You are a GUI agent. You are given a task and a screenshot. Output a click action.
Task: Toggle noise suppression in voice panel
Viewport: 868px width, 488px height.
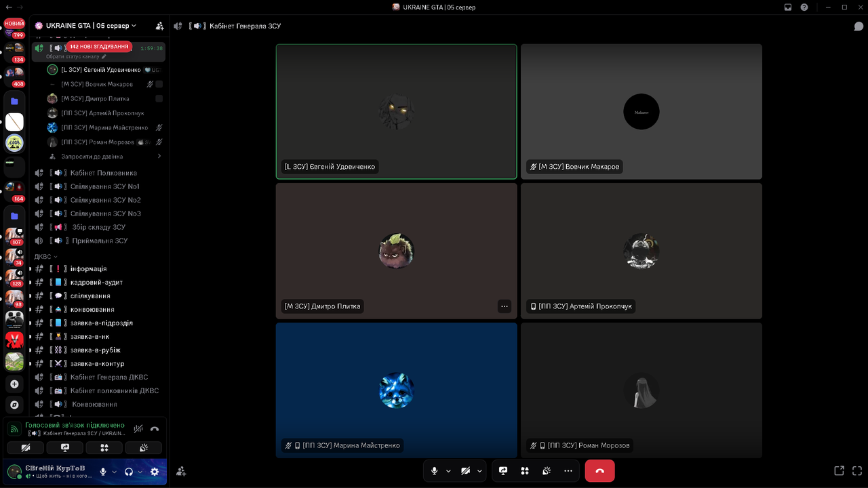[138, 428]
